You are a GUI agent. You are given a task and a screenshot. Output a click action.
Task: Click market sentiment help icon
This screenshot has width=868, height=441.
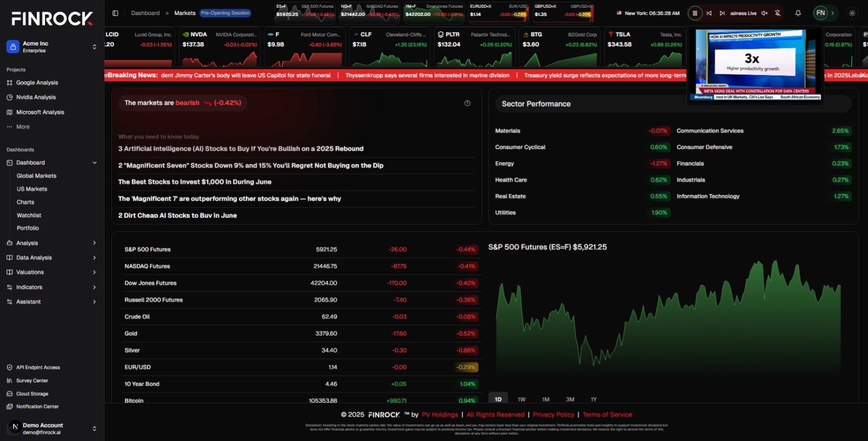[x=467, y=103]
